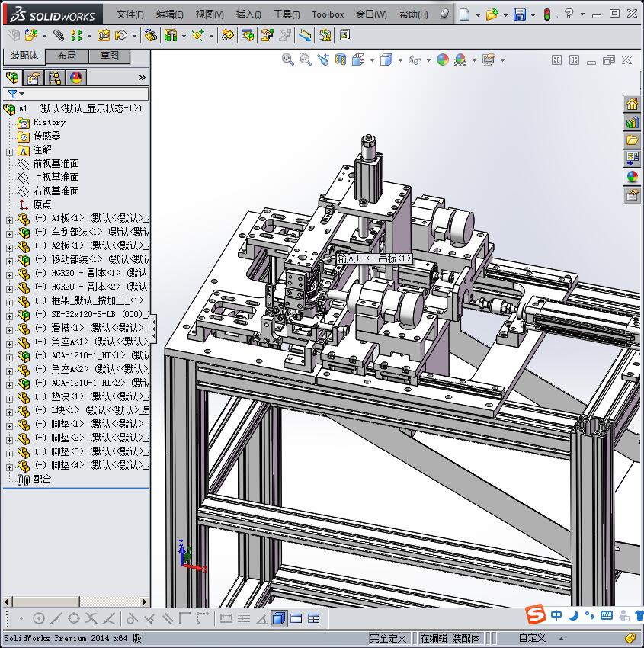Open the DisplayManager color wheel tab
Image resolution: width=644 pixels, height=648 pixels.
pyautogui.click(x=76, y=78)
